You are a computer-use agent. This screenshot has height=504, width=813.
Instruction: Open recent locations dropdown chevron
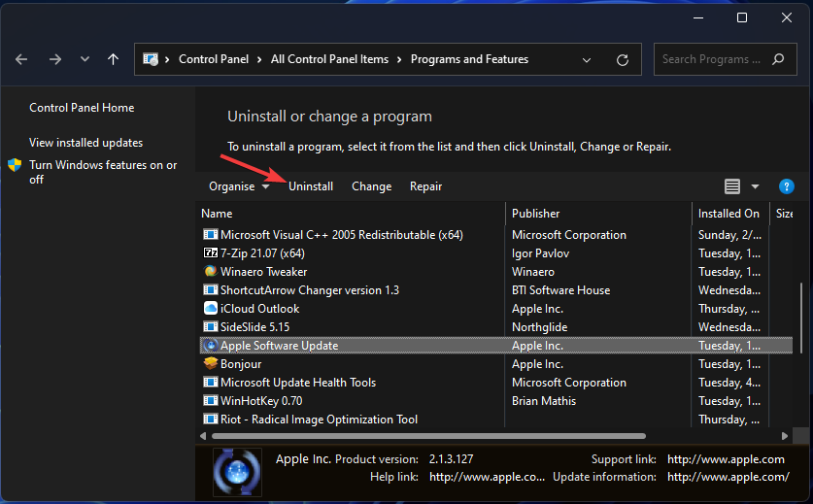(x=85, y=59)
